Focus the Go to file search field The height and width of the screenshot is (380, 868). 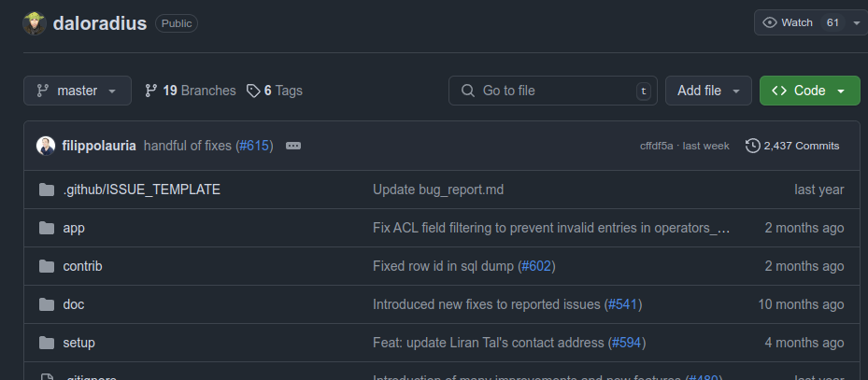pos(552,91)
